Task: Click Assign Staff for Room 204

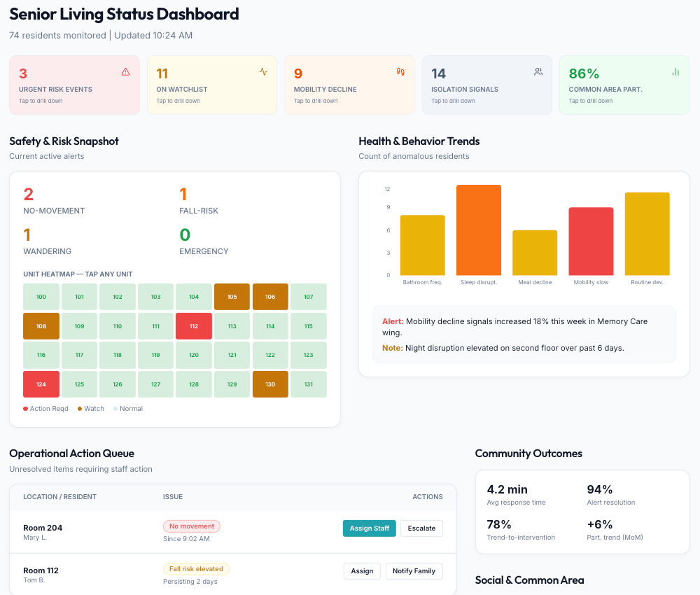Action: (x=369, y=528)
